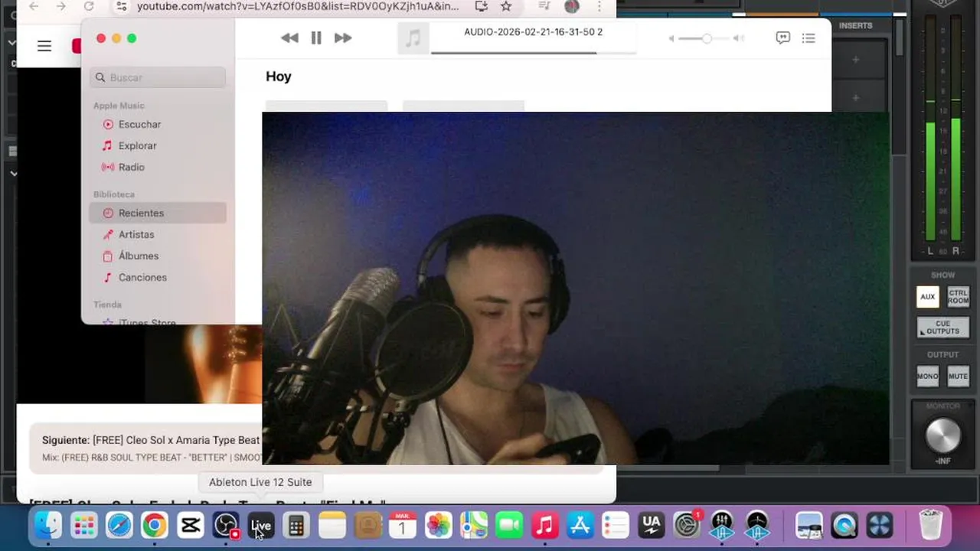Viewport: 980px width, 551px height.
Task: Open UA Connect from the Dock
Action: click(x=652, y=525)
